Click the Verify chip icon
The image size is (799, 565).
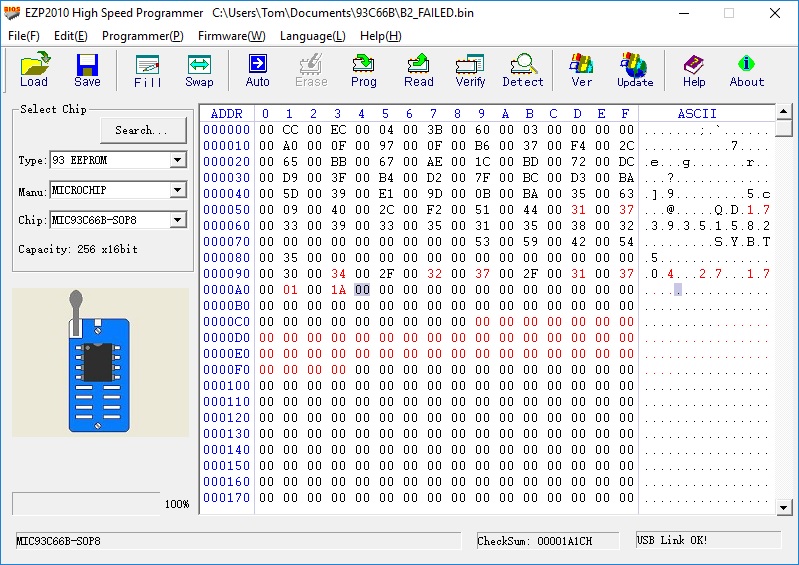click(470, 69)
